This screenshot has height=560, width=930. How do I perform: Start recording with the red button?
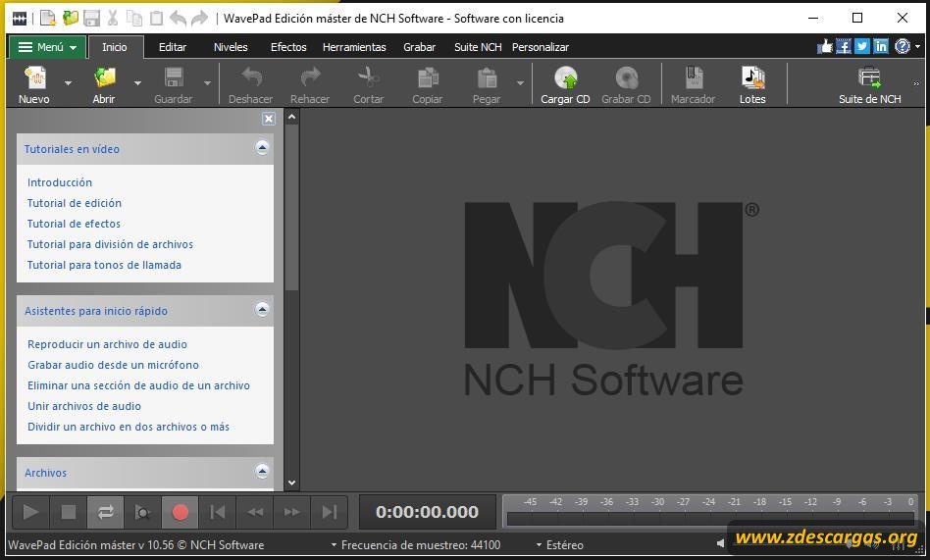pos(180,512)
